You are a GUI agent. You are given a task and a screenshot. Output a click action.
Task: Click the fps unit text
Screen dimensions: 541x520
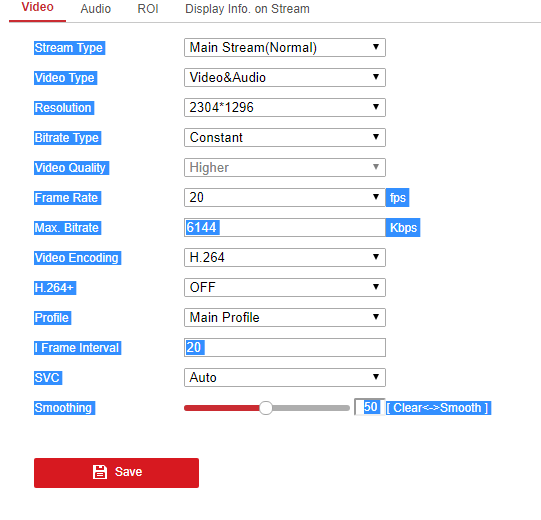point(397,198)
